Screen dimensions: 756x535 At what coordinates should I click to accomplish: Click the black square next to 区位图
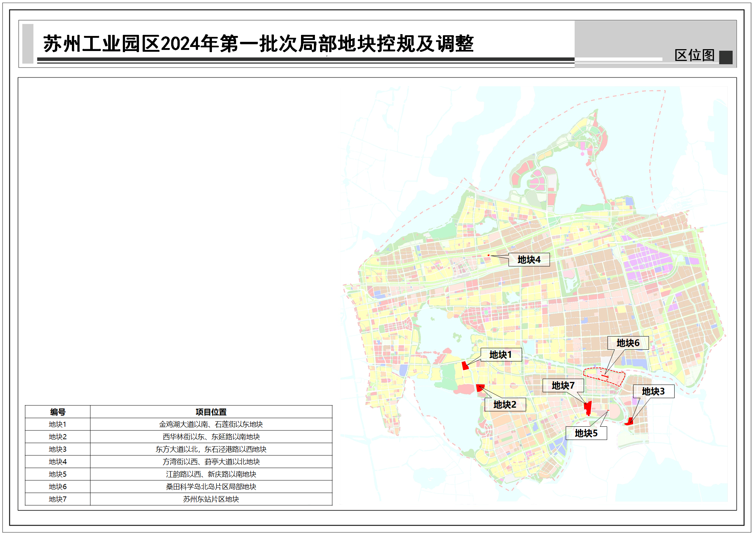tap(726, 57)
